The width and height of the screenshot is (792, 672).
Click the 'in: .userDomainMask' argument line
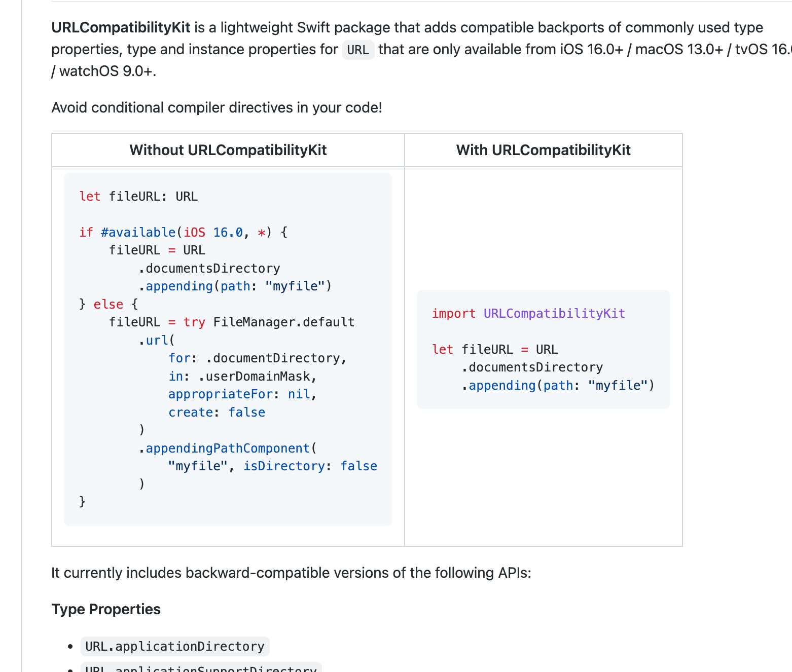(242, 376)
